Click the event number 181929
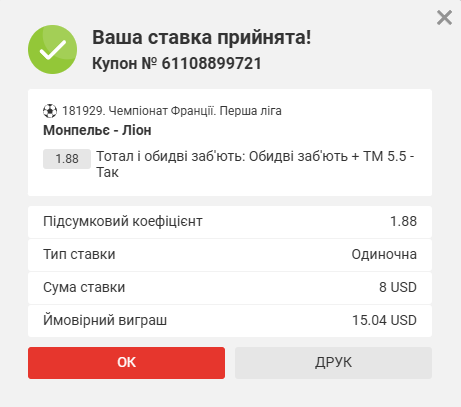The width and height of the screenshot is (461, 407). (x=84, y=111)
